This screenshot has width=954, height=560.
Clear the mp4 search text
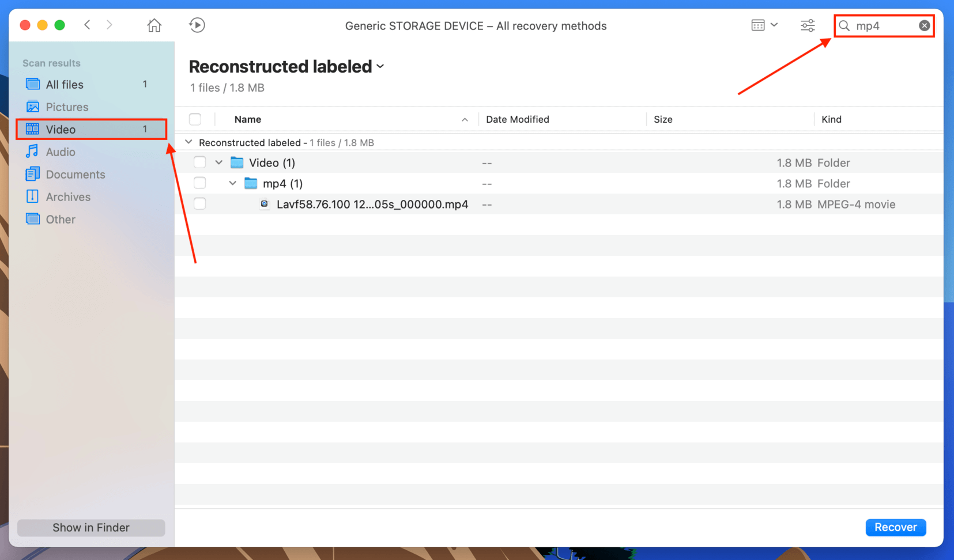924,25
